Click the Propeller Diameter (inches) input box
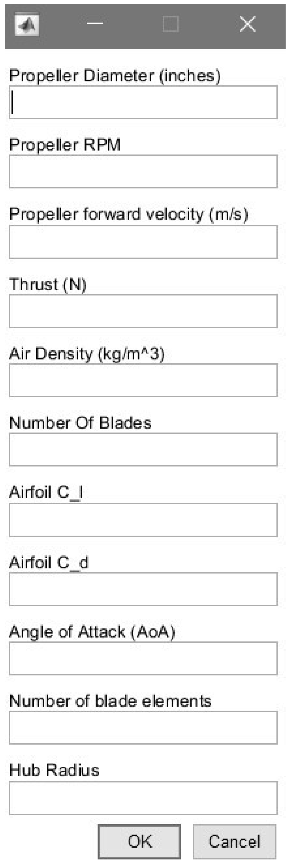 tap(143, 103)
